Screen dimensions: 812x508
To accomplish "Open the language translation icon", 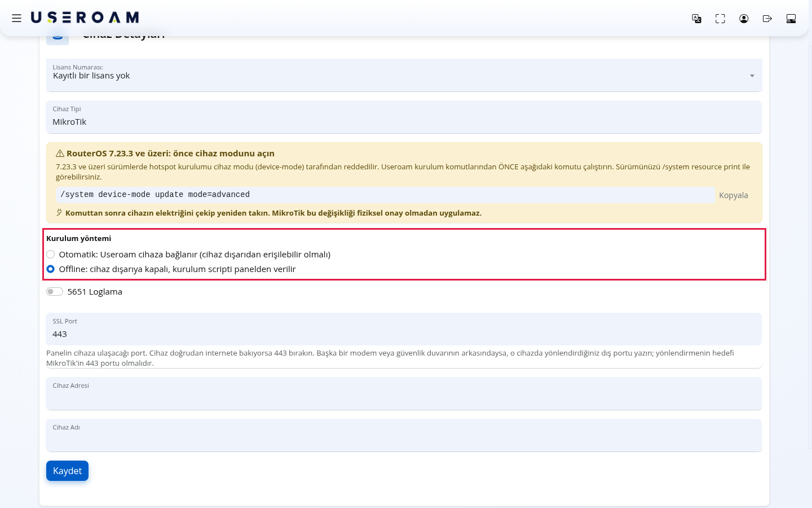I will pyautogui.click(x=696, y=19).
